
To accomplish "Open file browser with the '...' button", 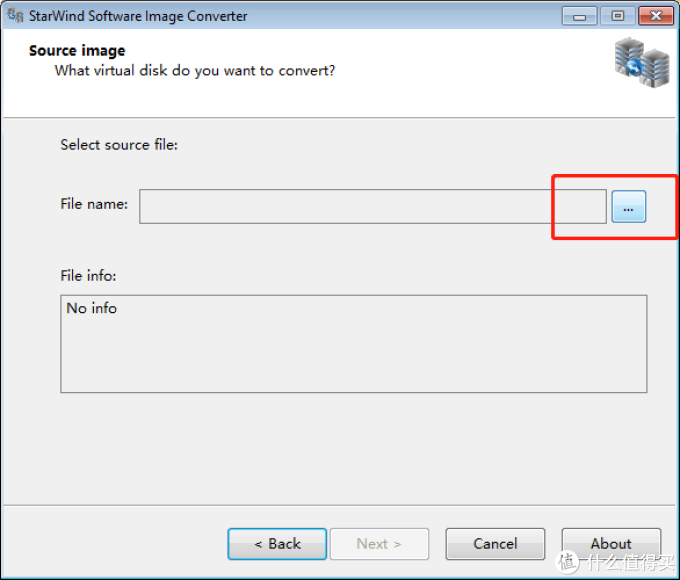I will (x=628, y=206).
